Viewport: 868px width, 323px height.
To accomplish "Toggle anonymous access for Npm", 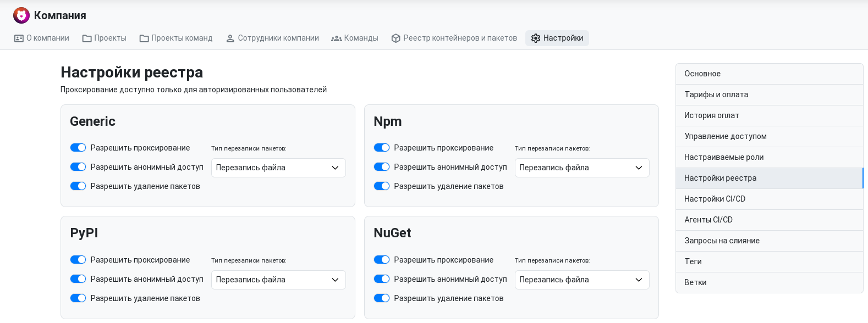I will [x=382, y=167].
